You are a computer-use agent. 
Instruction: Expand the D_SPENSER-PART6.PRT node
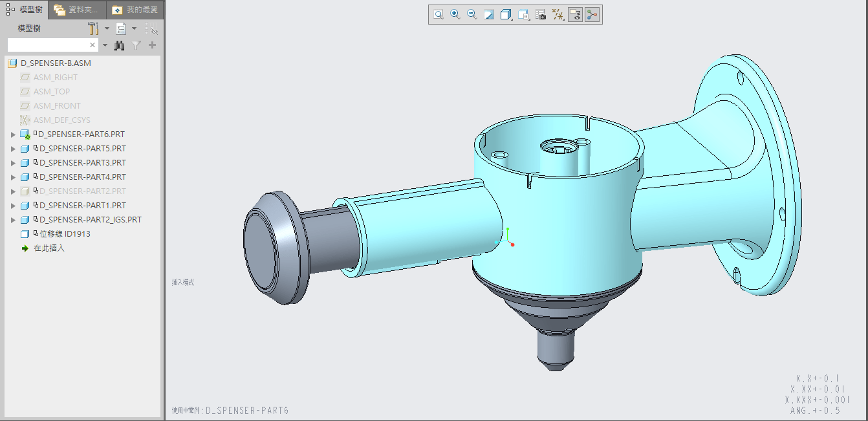13,135
